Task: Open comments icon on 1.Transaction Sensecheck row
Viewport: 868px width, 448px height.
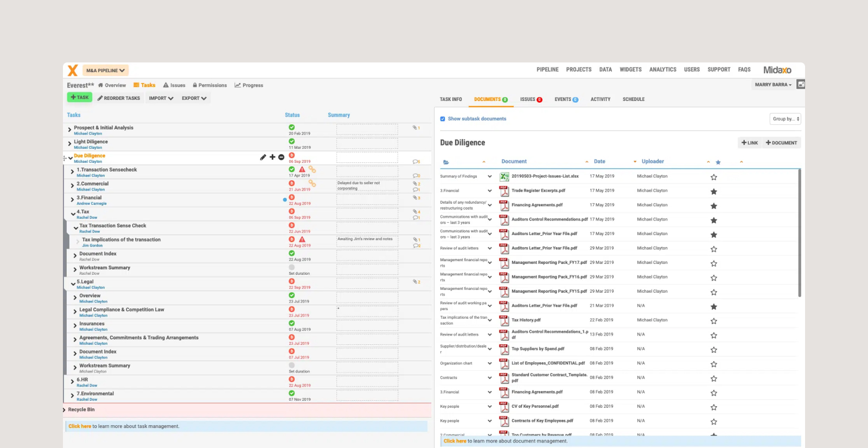Action: (416, 175)
